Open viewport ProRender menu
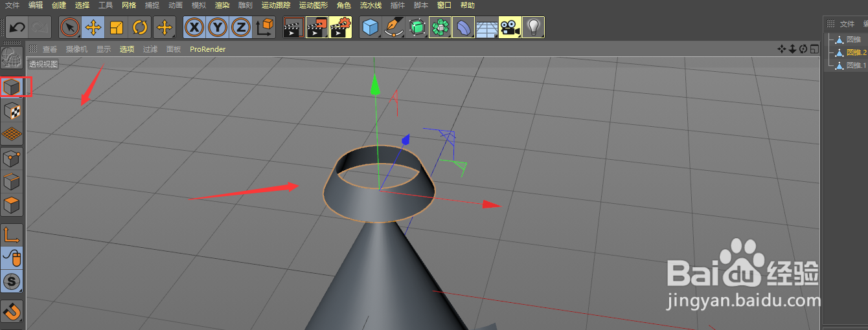Screen dimensions: 868x330 (x=208, y=49)
